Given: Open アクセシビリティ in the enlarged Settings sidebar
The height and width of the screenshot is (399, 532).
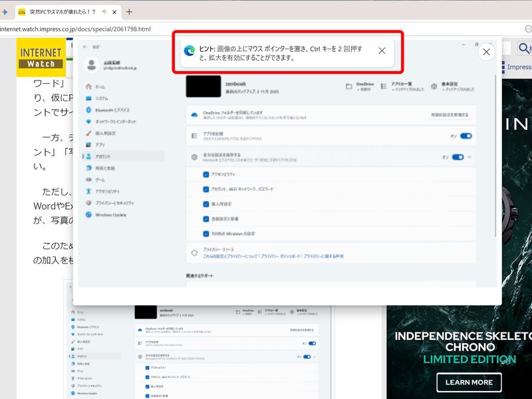Looking at the screenshot, I should (103, 192).
